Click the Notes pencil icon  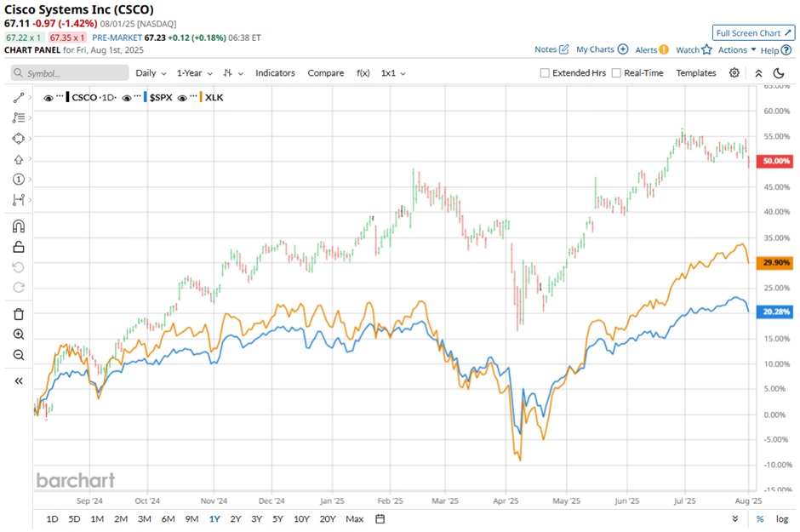(563, 49)
